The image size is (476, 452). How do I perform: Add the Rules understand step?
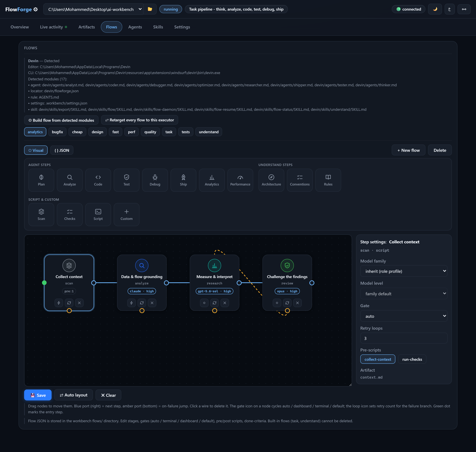328,180
